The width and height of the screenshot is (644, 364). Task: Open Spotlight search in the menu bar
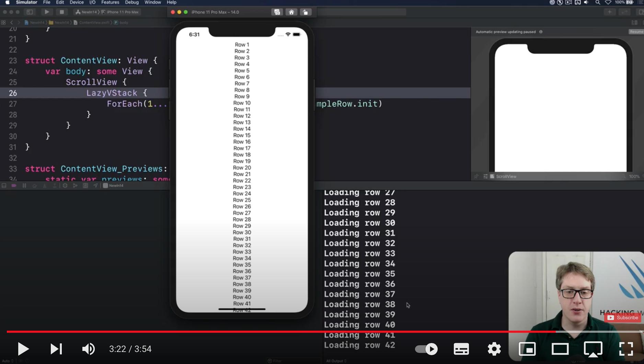tap(598, 2)
